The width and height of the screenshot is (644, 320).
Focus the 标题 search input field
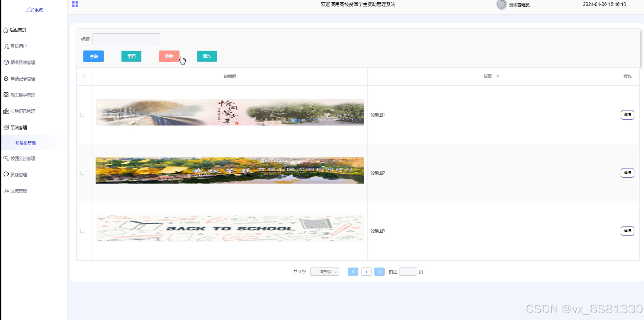point(126,39)
